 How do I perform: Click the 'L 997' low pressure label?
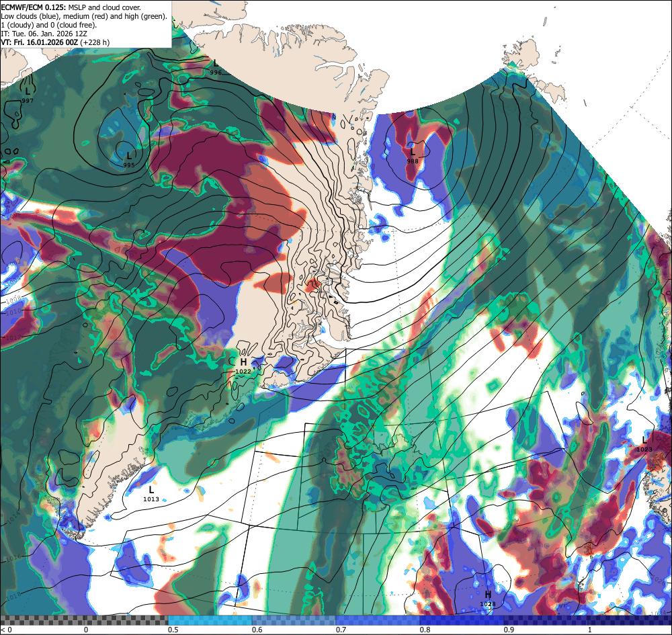pyautogui.click(x=28, y=95)
